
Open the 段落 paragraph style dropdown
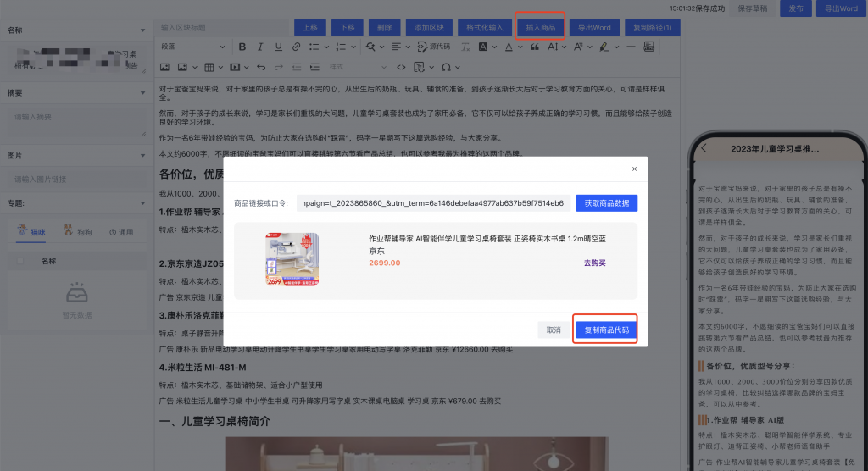tap(192, 47)
